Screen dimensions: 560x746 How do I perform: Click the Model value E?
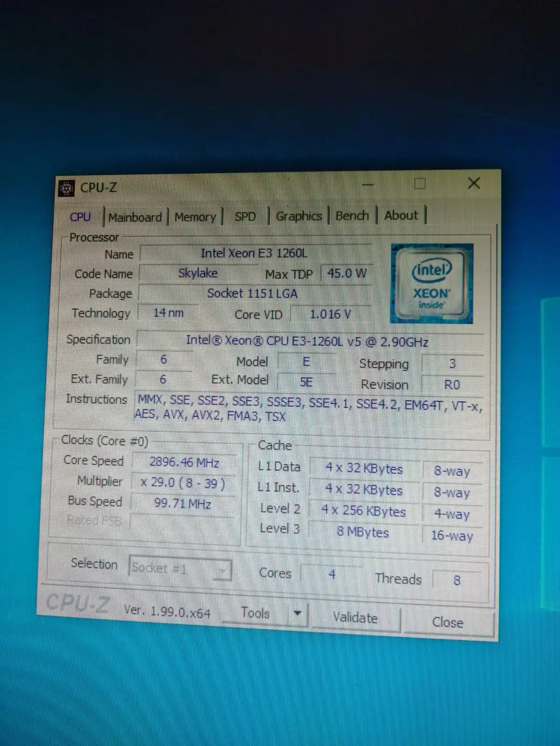[307, 362]
